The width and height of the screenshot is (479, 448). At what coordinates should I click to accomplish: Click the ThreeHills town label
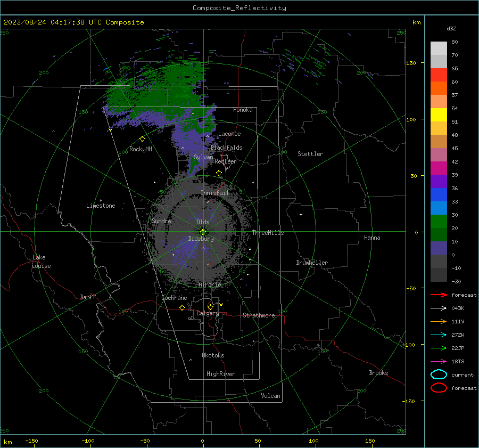pos(268,233)
